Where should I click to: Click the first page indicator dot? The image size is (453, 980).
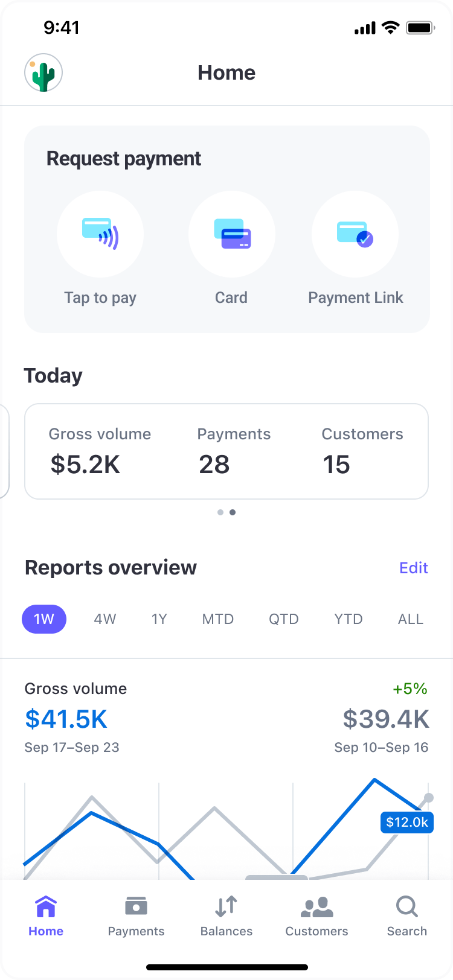pyautogui.click(x=220, y=512)
